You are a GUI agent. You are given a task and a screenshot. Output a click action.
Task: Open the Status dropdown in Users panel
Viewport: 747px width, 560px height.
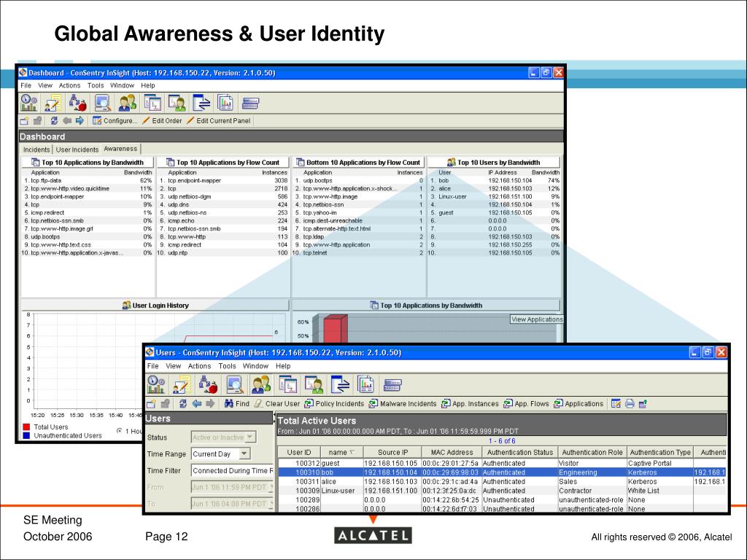[x=223, y=437]
